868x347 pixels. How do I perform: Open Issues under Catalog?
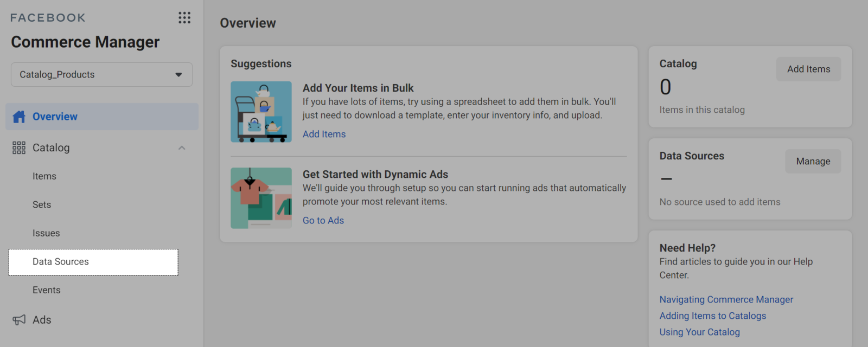coord(46,233)
